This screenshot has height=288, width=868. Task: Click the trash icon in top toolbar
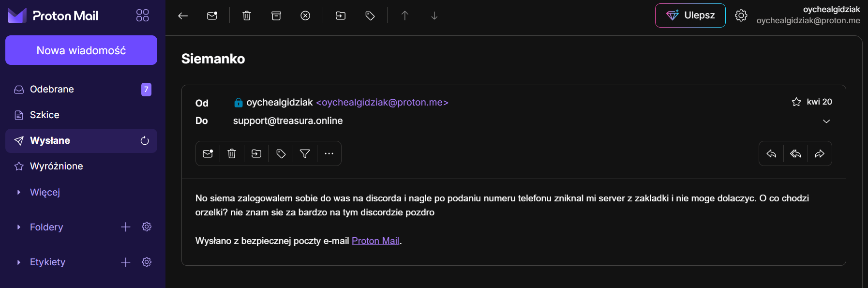point(247,16)
